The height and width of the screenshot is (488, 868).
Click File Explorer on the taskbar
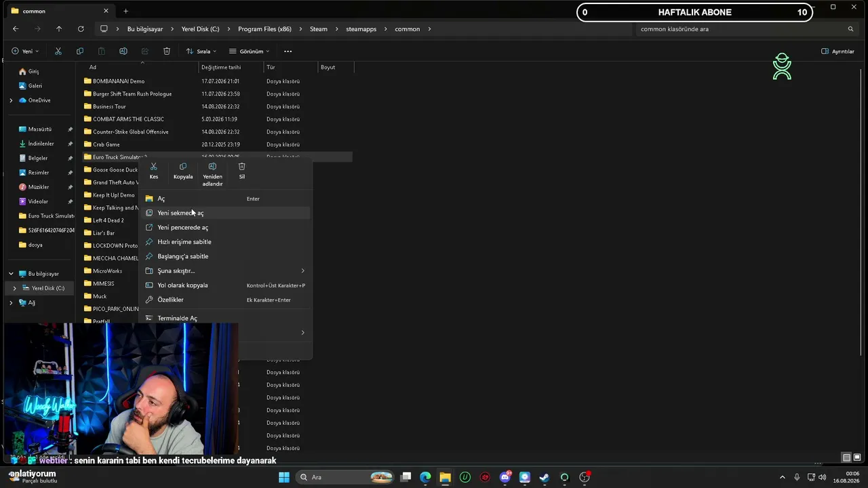click(445, 477)
